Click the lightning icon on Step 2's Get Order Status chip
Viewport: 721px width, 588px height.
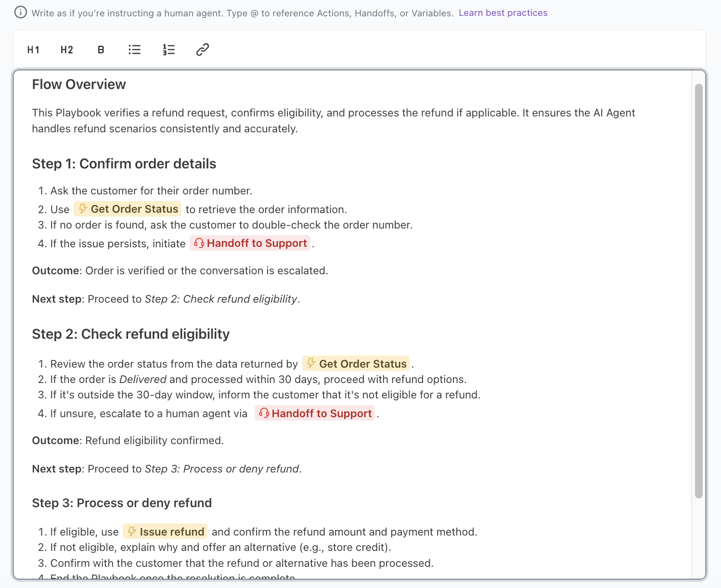(311, 364)
